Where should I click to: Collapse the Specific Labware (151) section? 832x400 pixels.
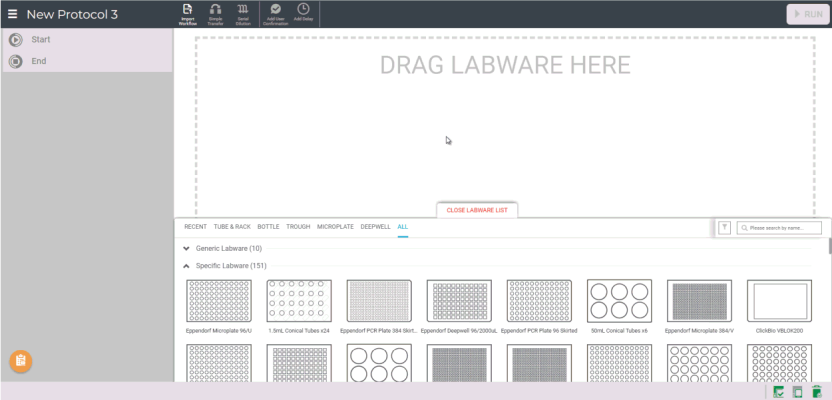[x=186, y=266]
